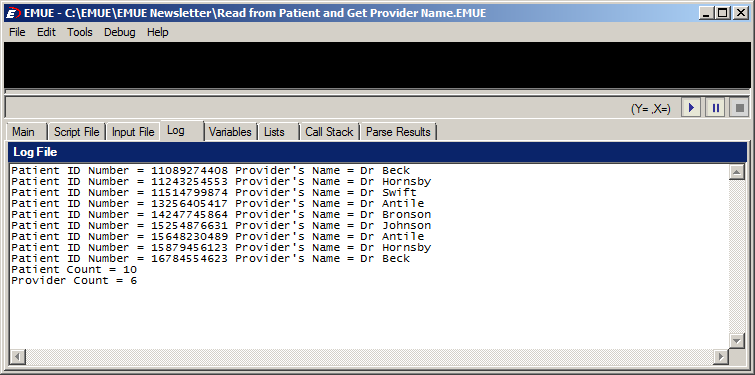Open the Edit menu
The width and height of the screenshot is (755, 375).
[x=46, y=32]
